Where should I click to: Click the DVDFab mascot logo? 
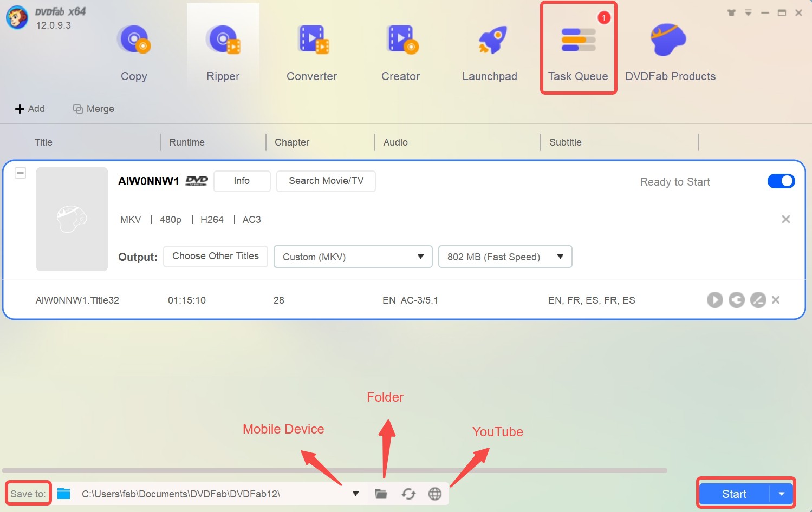coord(17,17)
